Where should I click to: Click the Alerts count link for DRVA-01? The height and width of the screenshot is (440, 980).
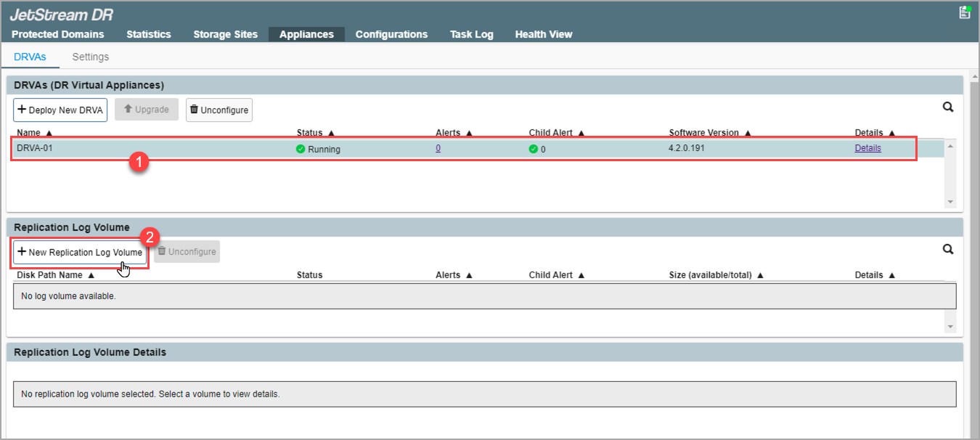(438, 148)
